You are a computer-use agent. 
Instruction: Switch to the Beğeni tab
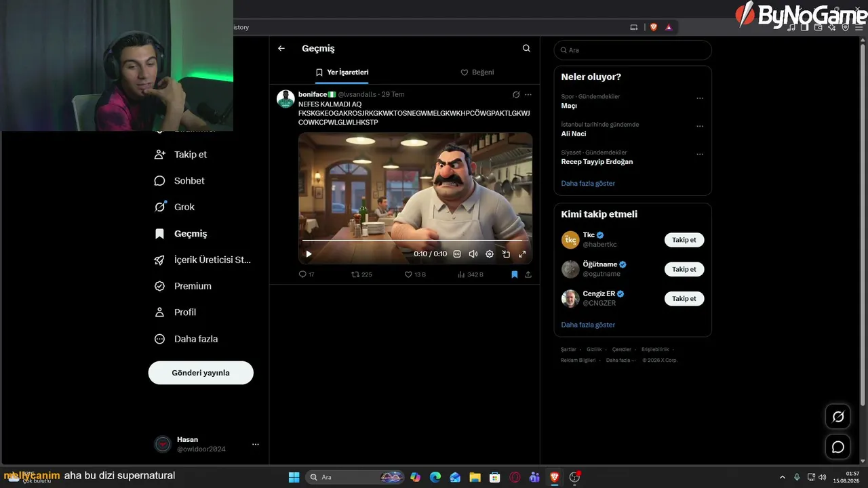(477, 73)
